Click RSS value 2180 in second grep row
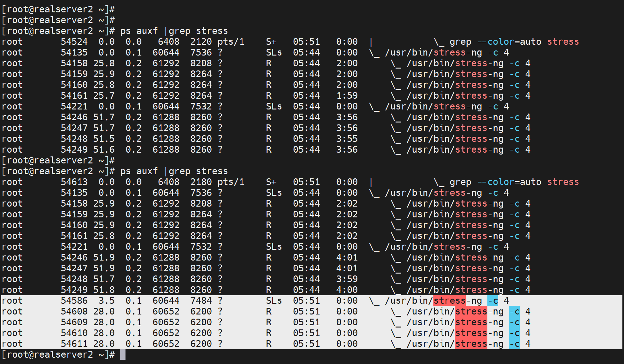The image size is (624, 364). [201, 182]
